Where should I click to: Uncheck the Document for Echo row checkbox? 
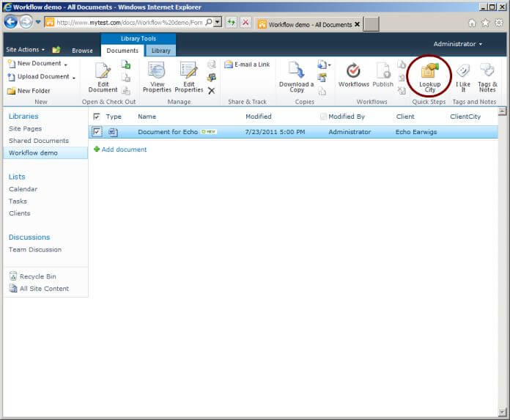click(x=96, y=132)
